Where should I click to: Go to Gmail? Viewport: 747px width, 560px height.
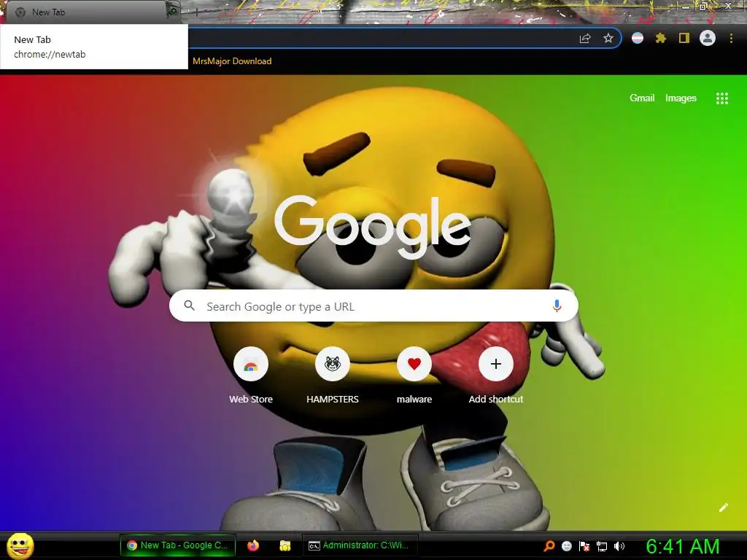click(x=642, y=98)
